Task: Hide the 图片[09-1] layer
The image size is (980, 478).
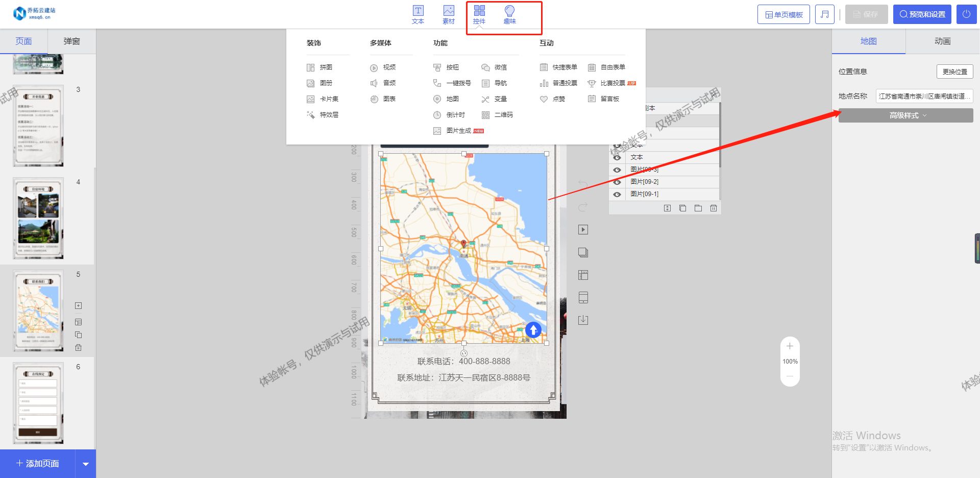Action: click(617, 194)
